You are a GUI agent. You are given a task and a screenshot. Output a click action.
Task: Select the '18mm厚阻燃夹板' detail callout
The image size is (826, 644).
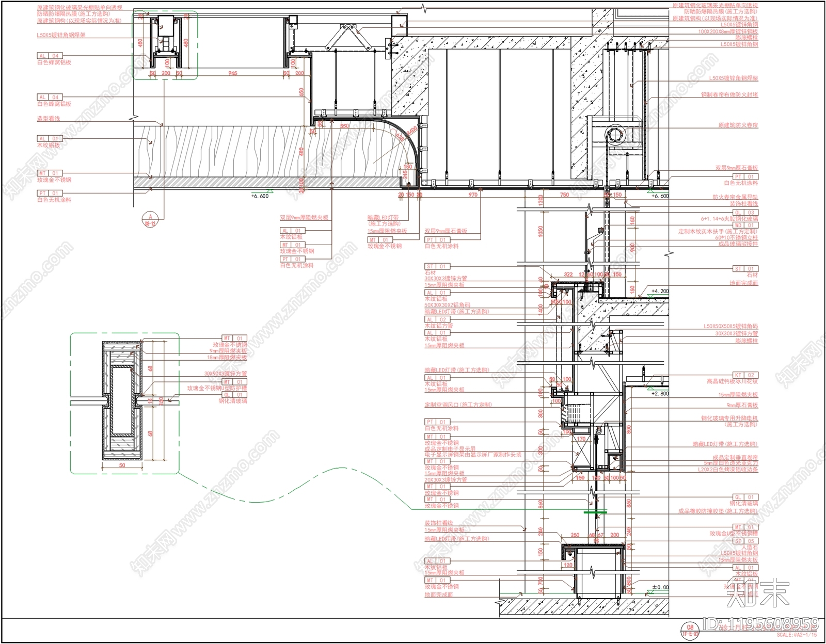[x=227, y=358]
